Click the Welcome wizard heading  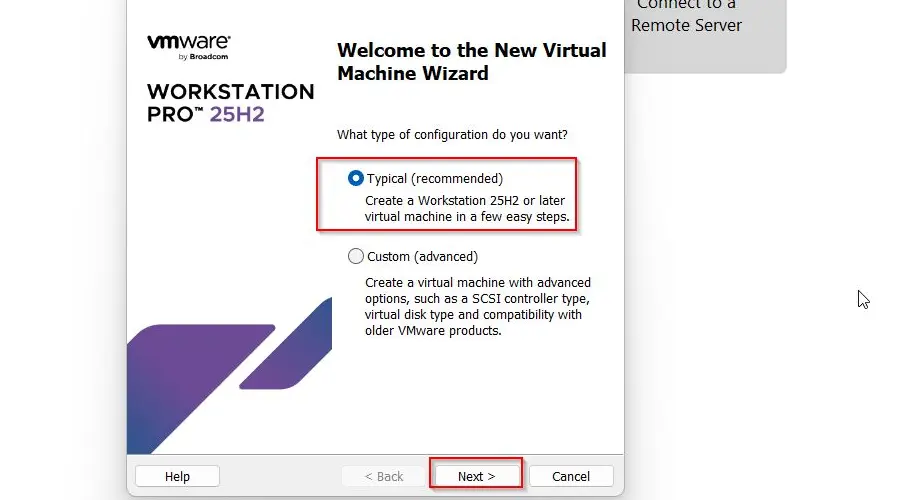click(471, 61)
